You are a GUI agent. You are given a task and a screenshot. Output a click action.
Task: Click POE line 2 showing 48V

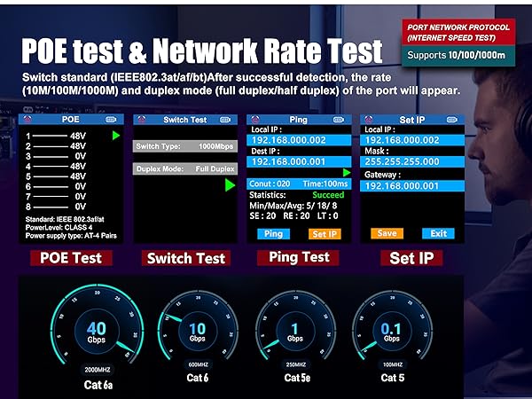pyautogui.click(x=56, y=146)
